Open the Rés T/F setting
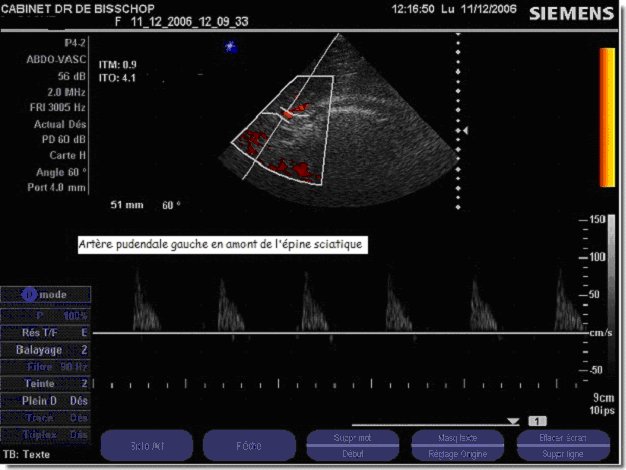 [46, 333]
